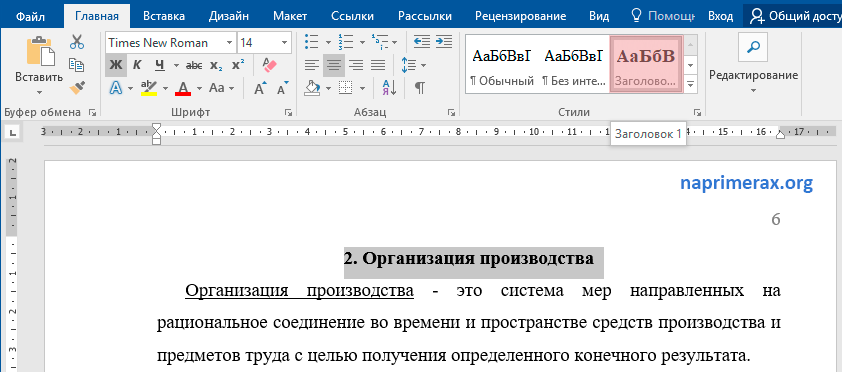The image size is (842, 372).
Task: Switch to the Рассылки tab
Action: pos(426,16)
